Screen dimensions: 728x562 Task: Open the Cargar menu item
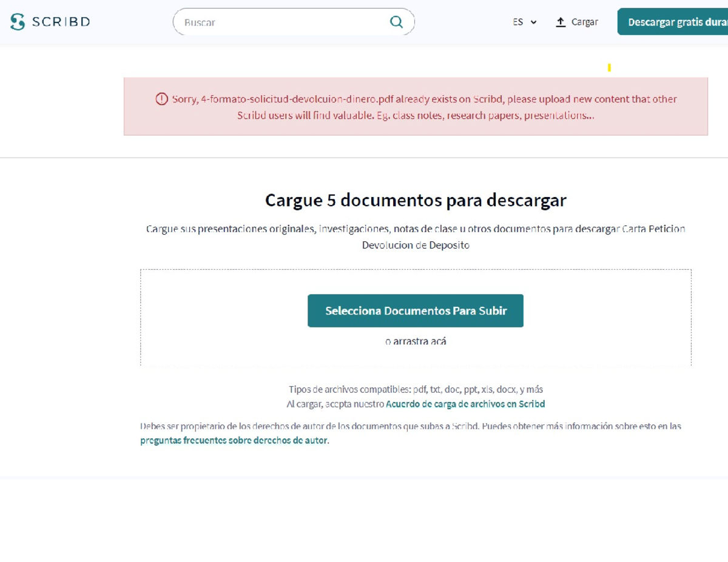coord(584,22)
